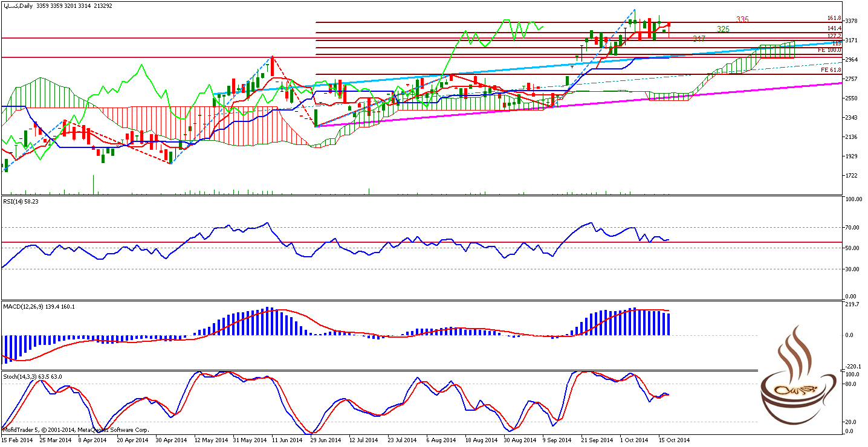The height and width of the screenshot is (447, 868).
Task: Click the FE 100.0 Fibonacci label
Action: coord(829,50)
